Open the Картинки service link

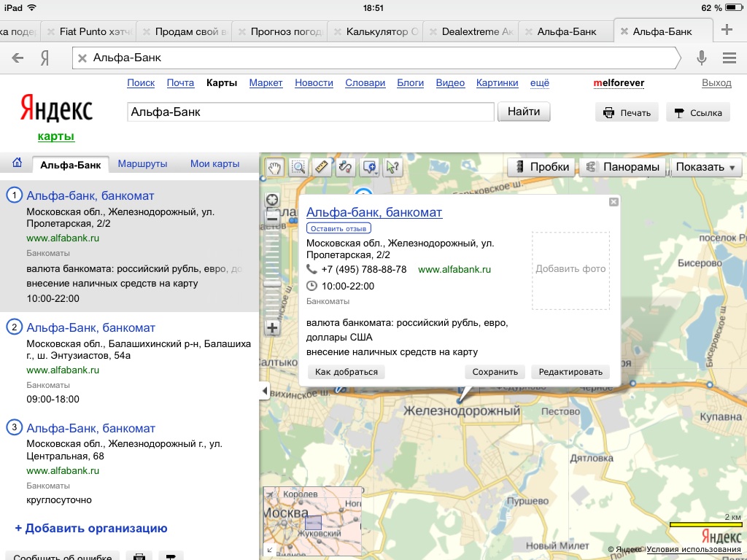coord(498,83)
